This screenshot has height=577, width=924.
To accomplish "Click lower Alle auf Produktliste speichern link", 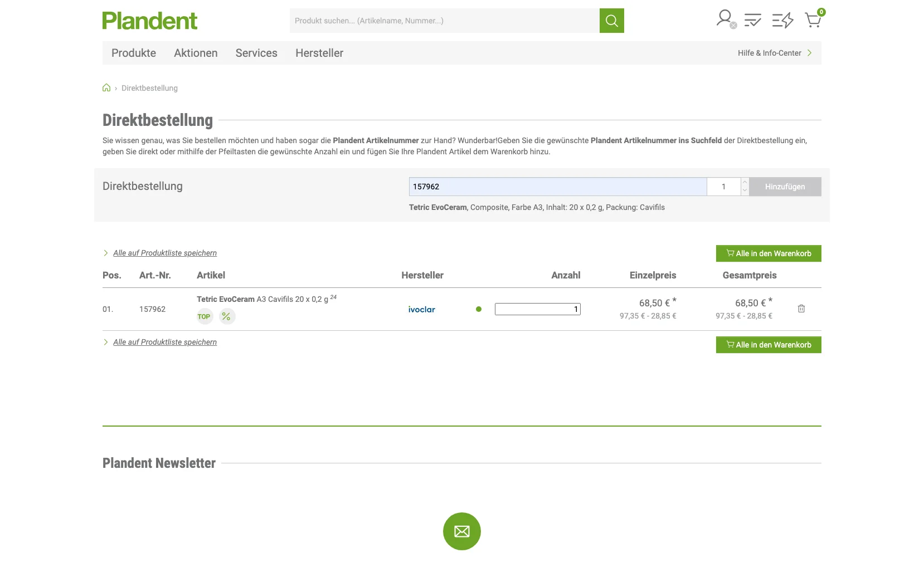I will point(165,342).
